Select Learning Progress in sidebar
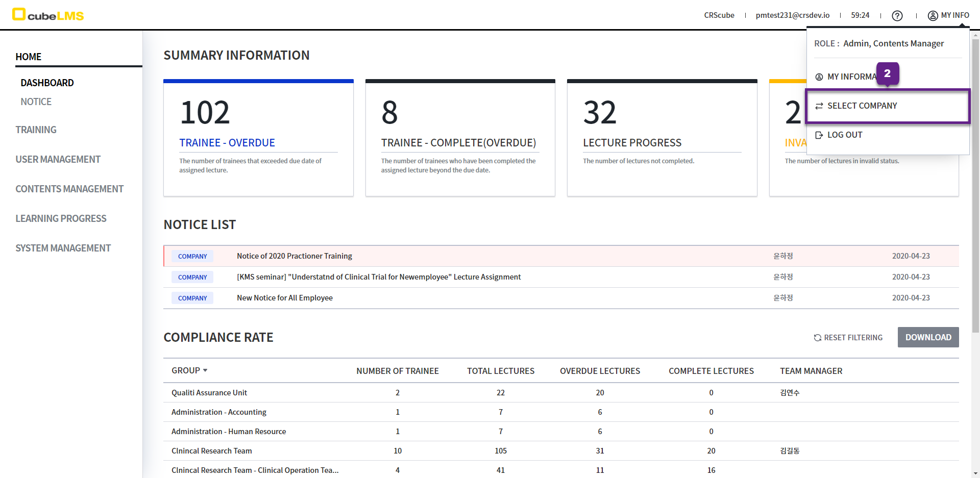980x478 pixels. [61, 219]
